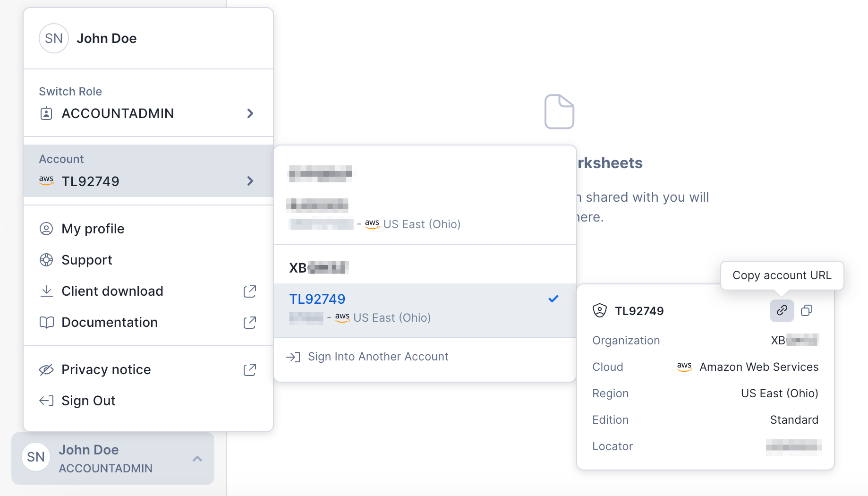Click the aws logo beside Amazon Web Services
The width and height of the screenshot is (868, 496).
pyautogui.click(x=684, y=367)
